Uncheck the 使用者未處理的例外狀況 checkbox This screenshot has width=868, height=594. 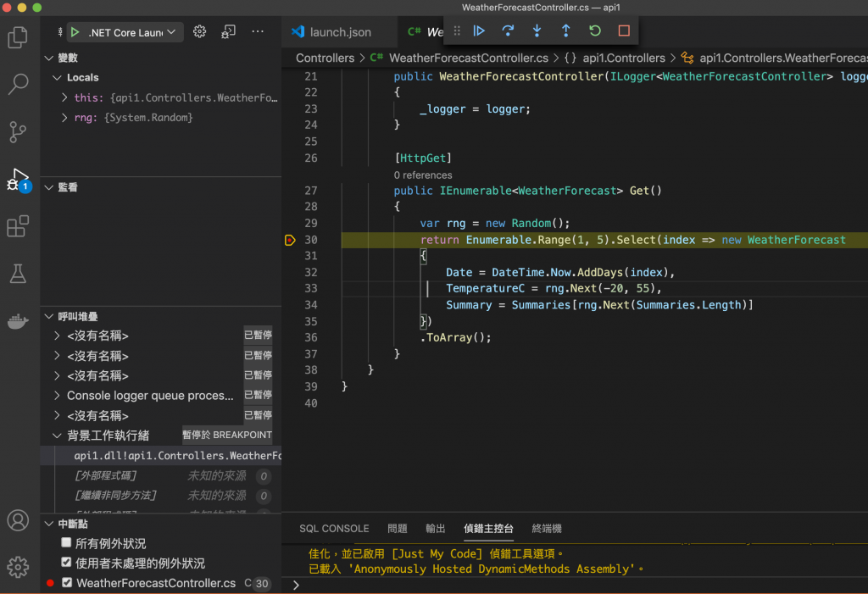click(67, 563)
